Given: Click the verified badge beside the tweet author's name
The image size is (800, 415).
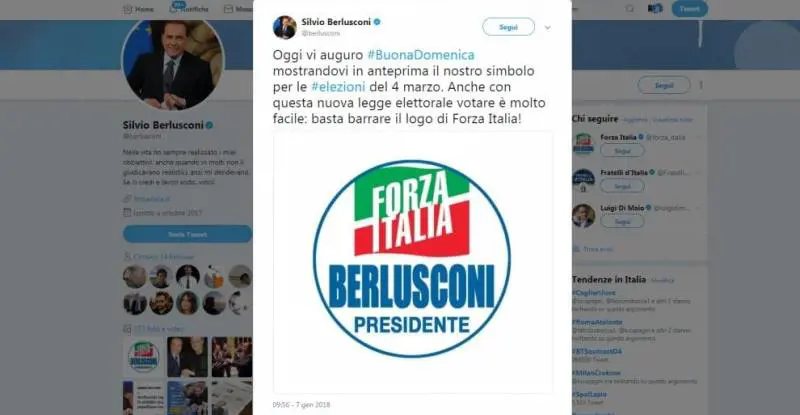Looking at the screenshot, I should pos(378,22).
